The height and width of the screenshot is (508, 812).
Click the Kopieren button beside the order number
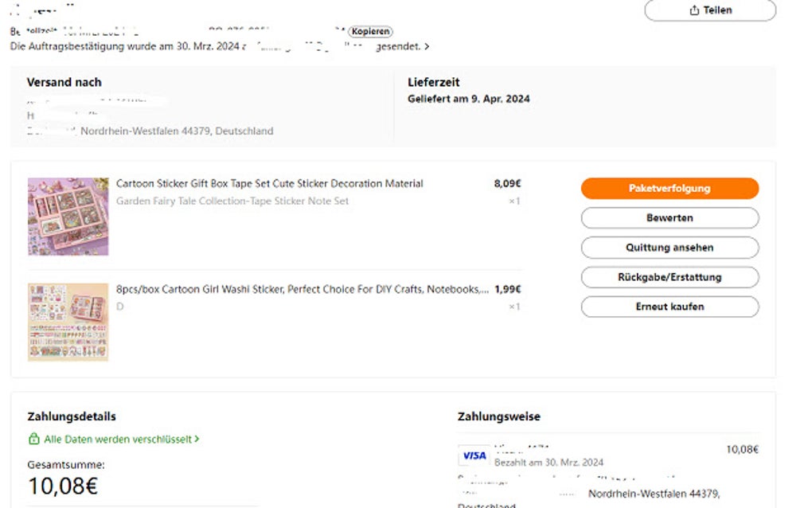click(371, 32)
